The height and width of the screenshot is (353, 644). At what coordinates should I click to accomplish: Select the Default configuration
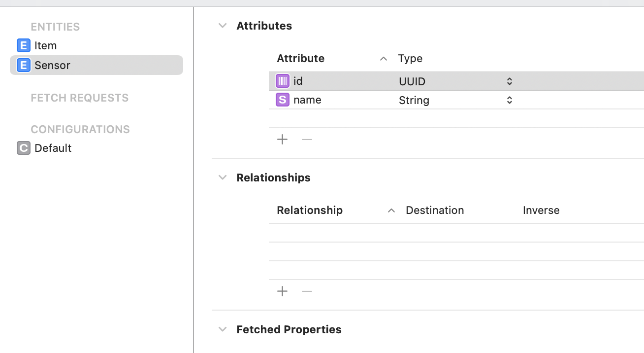pos(53,148)
